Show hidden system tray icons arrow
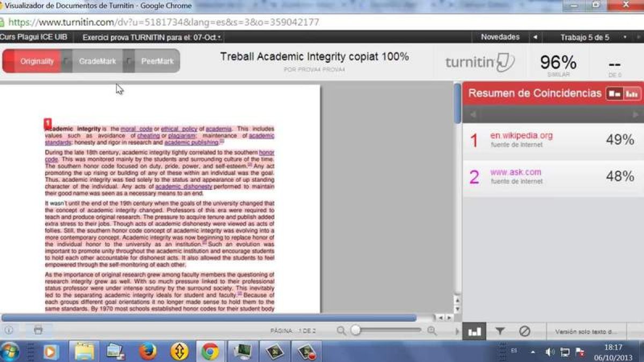Image resolution: width=644 pixels, height=362 pixels. click(x=533, y=352)
